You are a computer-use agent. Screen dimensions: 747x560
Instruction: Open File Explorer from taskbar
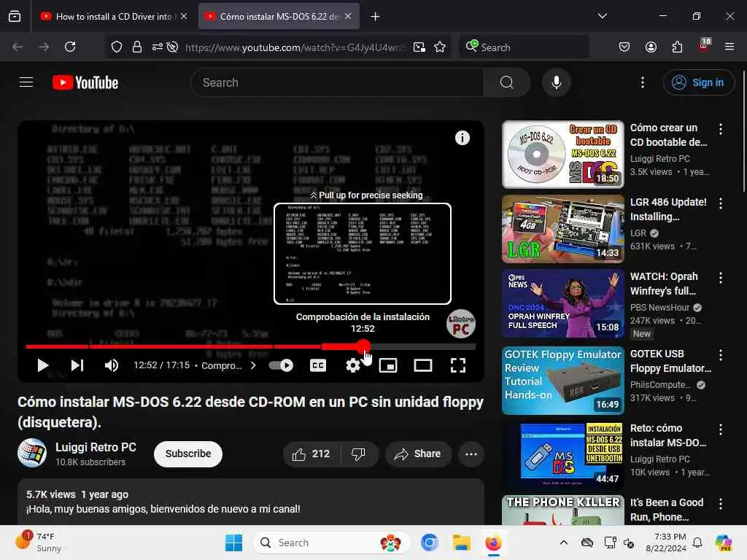click(461, 542)
